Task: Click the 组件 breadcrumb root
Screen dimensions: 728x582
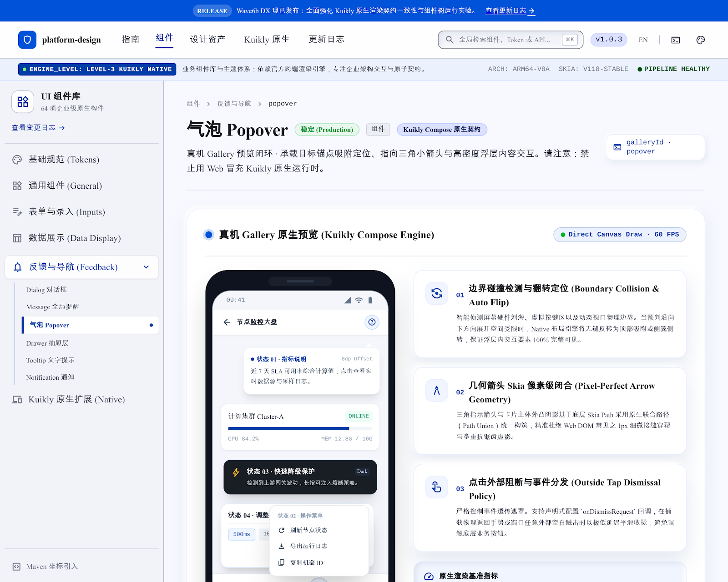Action: point(193,104)
